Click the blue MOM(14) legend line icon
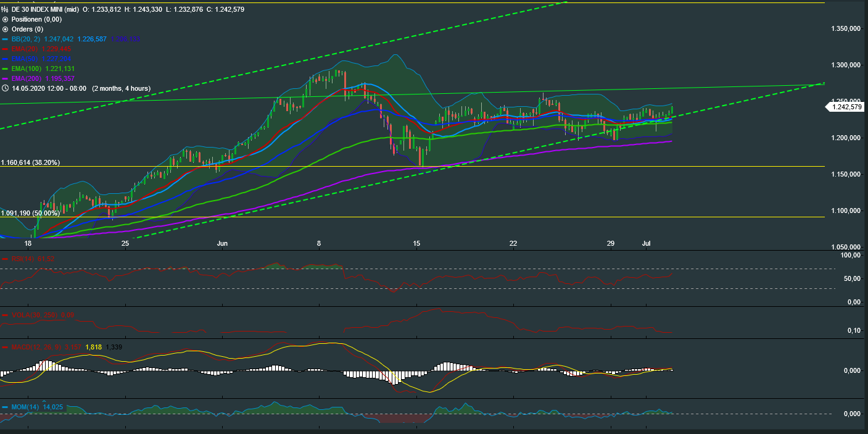 coord(6,407)
